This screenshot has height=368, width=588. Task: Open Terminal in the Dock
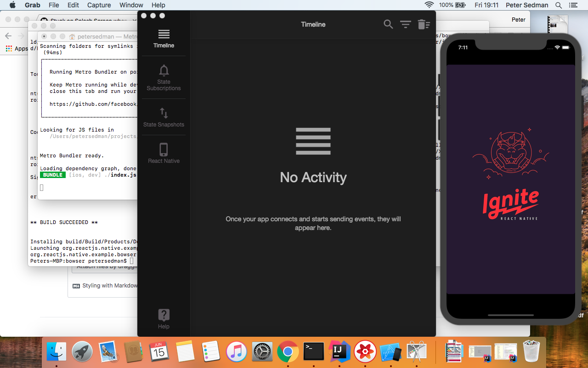point(314,352)
